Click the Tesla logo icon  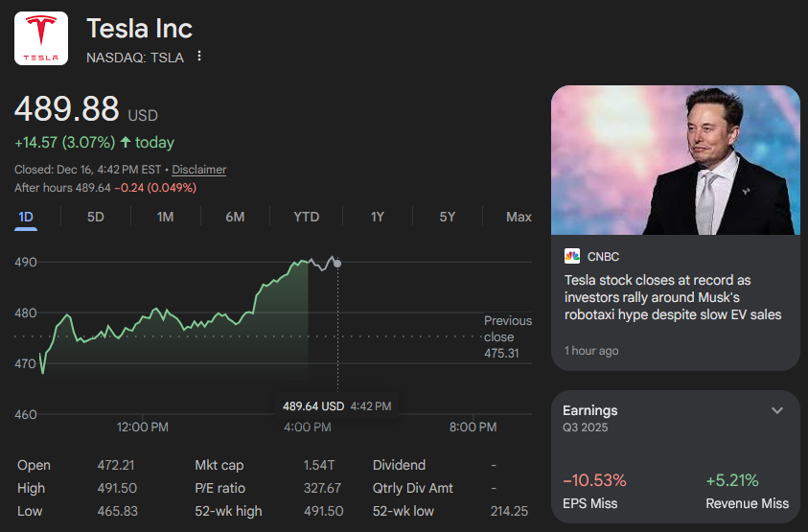40,38
